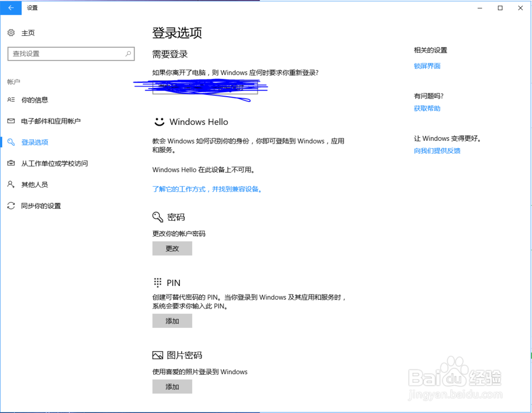Image resolution: width=532 pixels, height=413 pixels.
Task: Click the 图片密码 picture icon
Action: pyautogui.click(x=158, y=355)
